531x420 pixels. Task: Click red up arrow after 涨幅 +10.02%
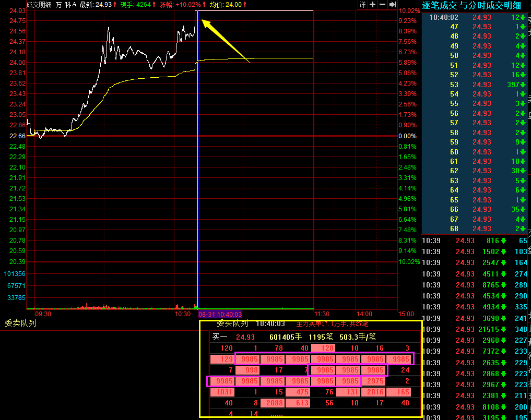click(204, 5)
